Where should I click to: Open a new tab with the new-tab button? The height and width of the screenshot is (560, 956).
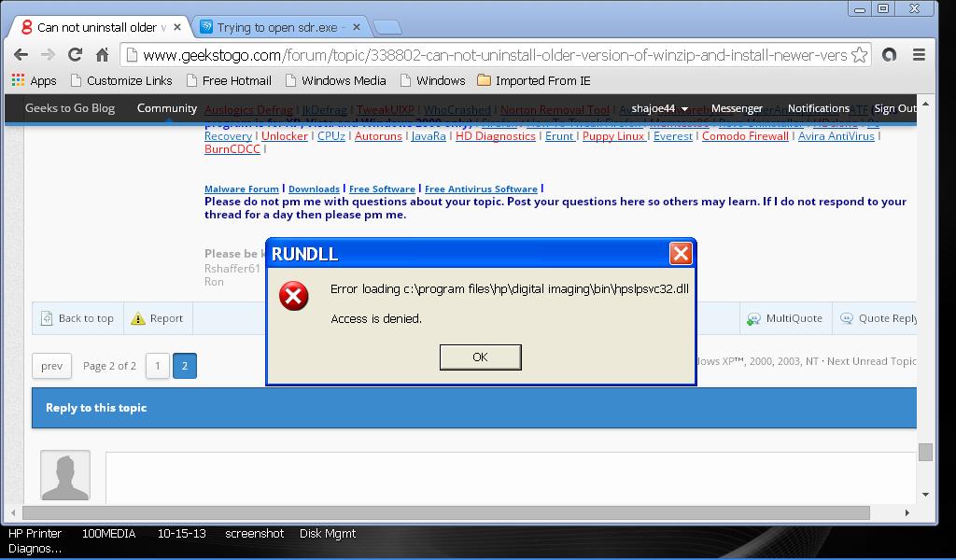pyautogui.click(x=387, y=27)
